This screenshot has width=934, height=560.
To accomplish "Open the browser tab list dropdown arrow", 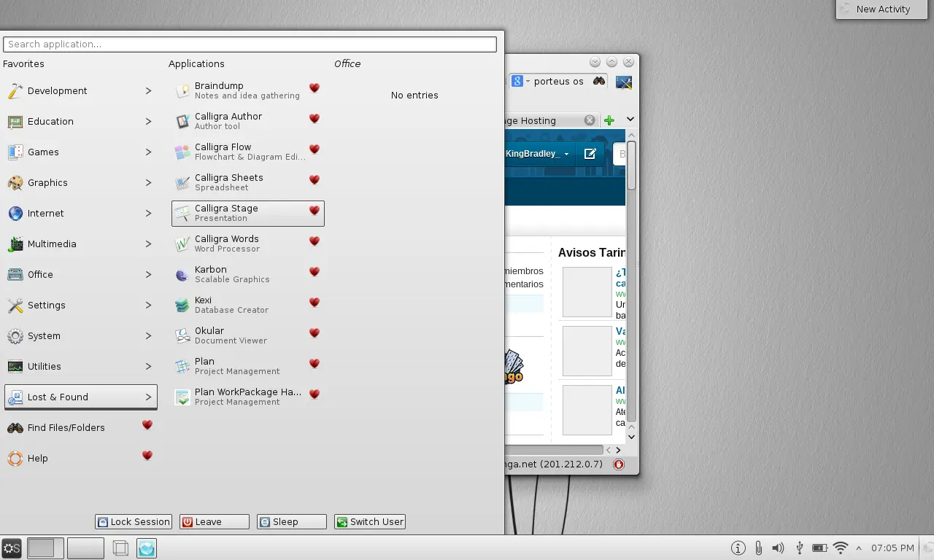I will pos(630,120).
